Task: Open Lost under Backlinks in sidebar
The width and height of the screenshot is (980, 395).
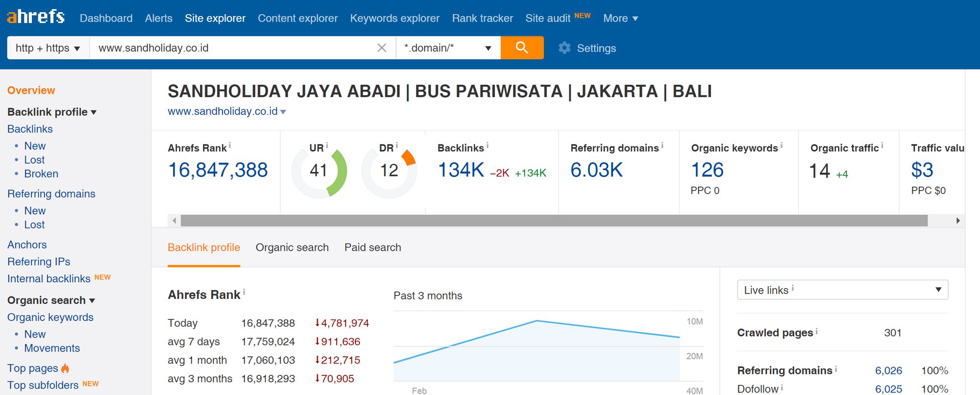Action: pos(34,160)
